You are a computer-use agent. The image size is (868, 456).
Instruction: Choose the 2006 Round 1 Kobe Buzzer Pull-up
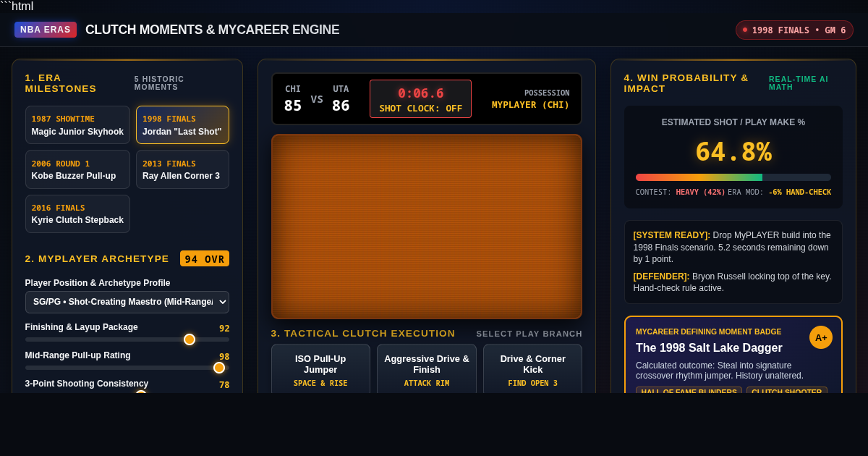(77, 169)
